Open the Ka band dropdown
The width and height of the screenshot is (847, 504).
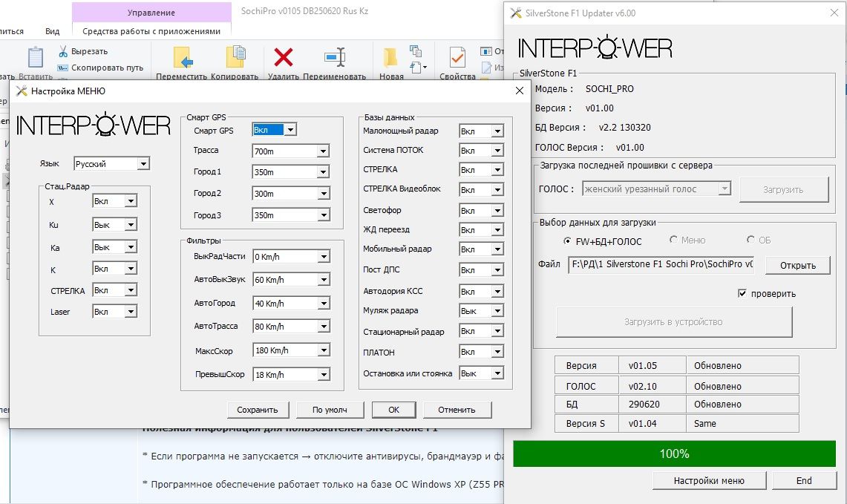point(131,247)
